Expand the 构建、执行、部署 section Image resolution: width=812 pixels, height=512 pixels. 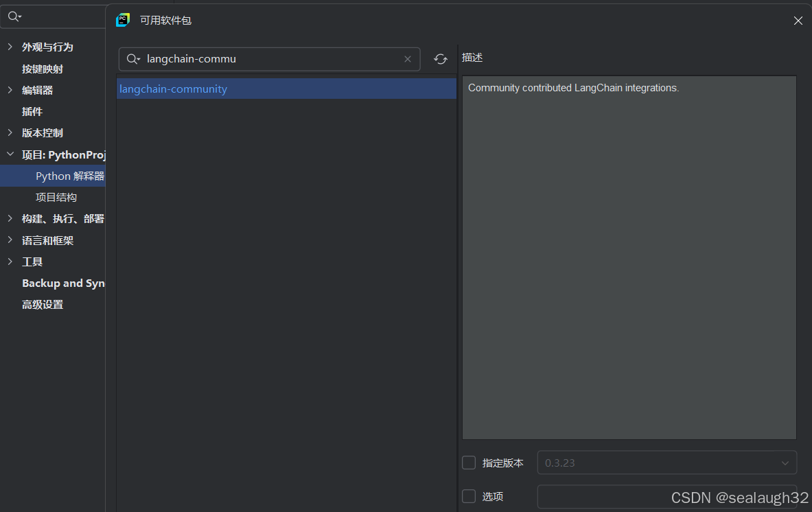pos(10,218)
